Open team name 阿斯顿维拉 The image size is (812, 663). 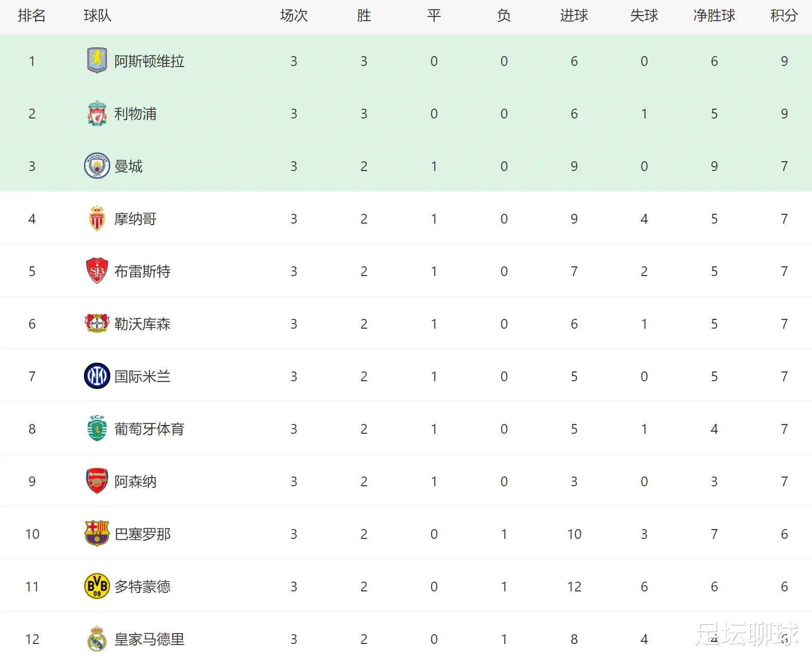click(149, 61)
